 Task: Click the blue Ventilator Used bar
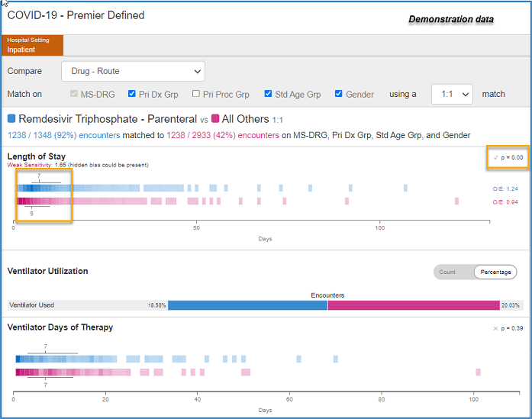(247, 305)
